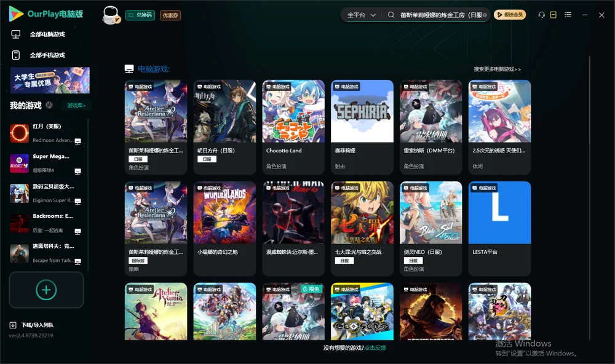Open Atelier Resleriana card tagged 日服

(x=156, y=127)
